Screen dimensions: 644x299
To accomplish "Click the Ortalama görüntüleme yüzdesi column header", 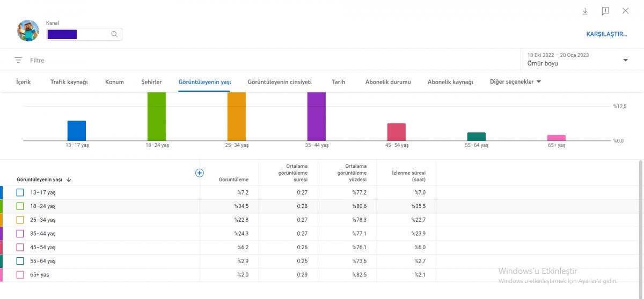I will (352, 173).
